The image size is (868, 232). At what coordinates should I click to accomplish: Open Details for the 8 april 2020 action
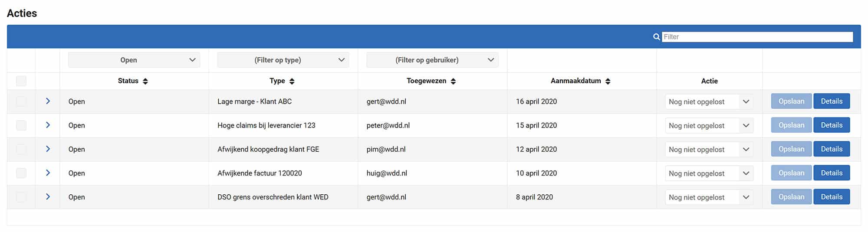(832, 196)
